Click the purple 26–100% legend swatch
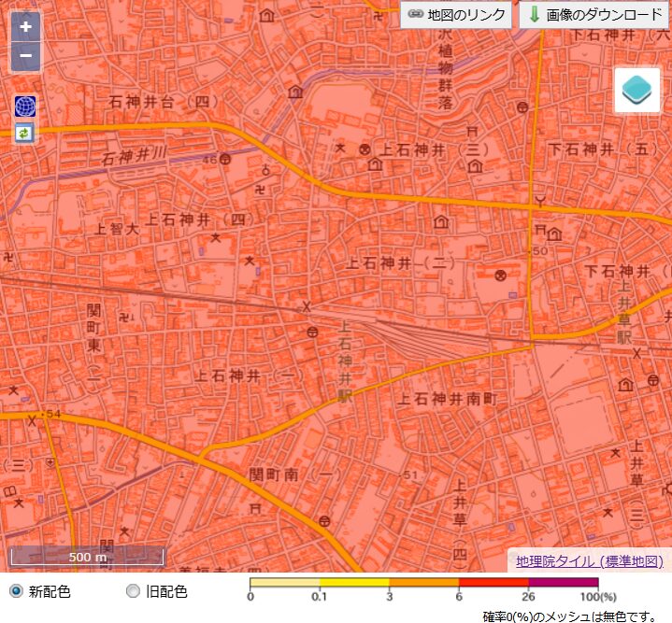This screenshot has height=623, width=672. coord(564,582)
